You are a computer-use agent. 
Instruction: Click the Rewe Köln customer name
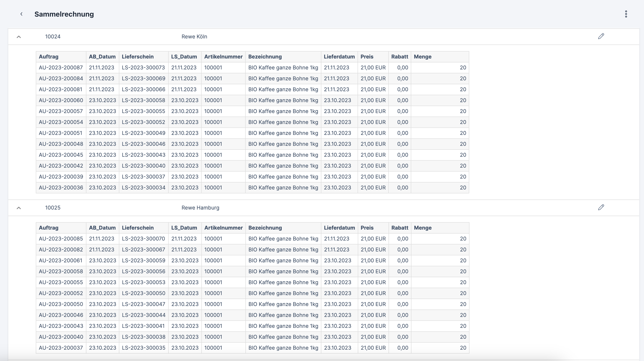[x=194, y=37]
